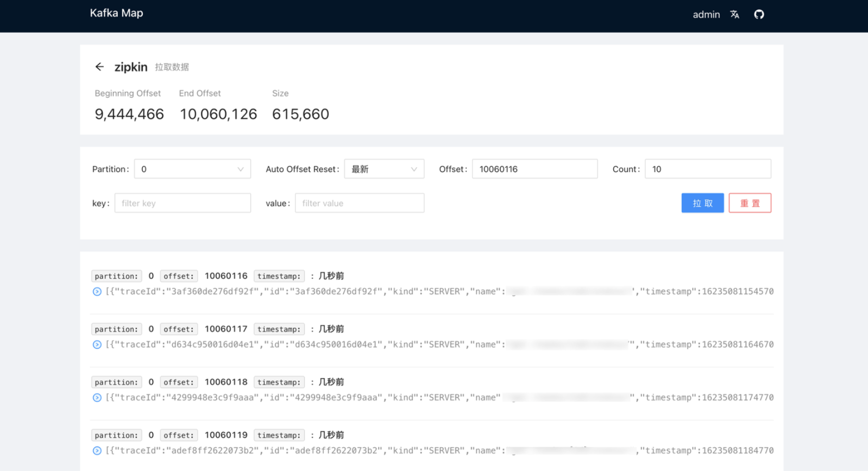Click the Auto Offset Reset: label
Screen dimensions: 868x471
point(303,169)
